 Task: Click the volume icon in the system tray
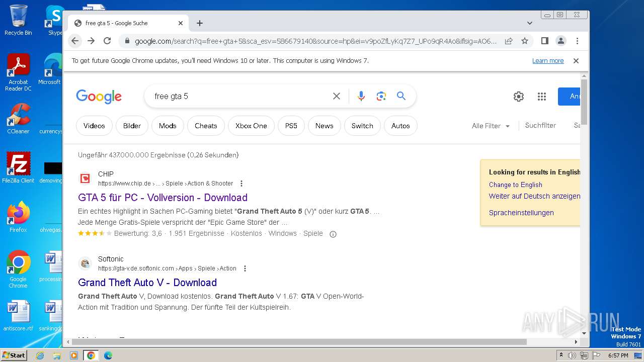click(572, 355)
